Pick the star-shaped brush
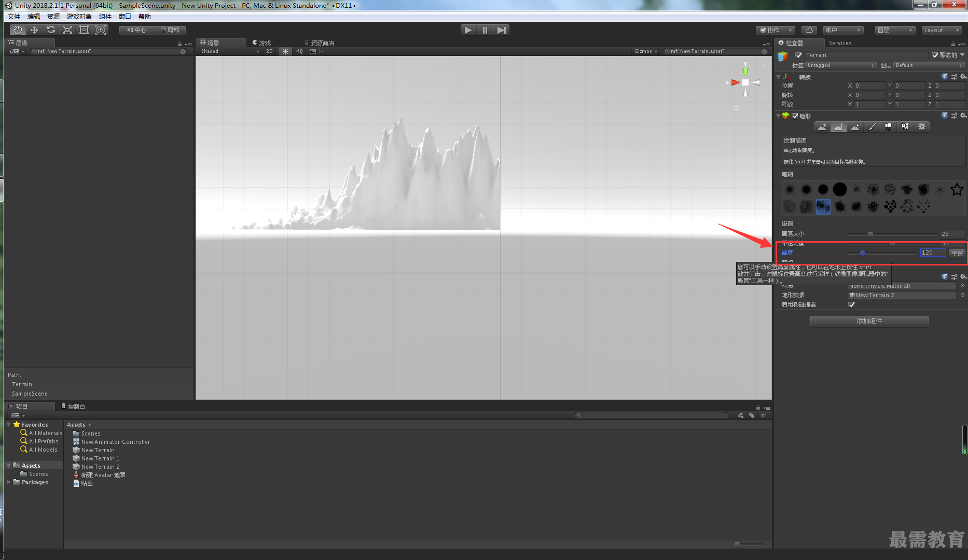The width and height of the screenshot is (968, 560). pos(957,190)
